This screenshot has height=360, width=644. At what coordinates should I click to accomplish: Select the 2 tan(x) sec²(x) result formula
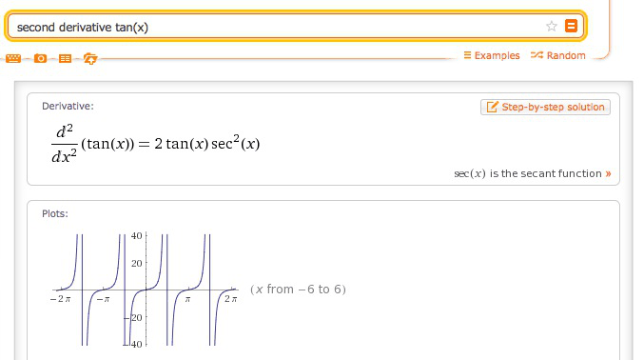click(207, 144)
